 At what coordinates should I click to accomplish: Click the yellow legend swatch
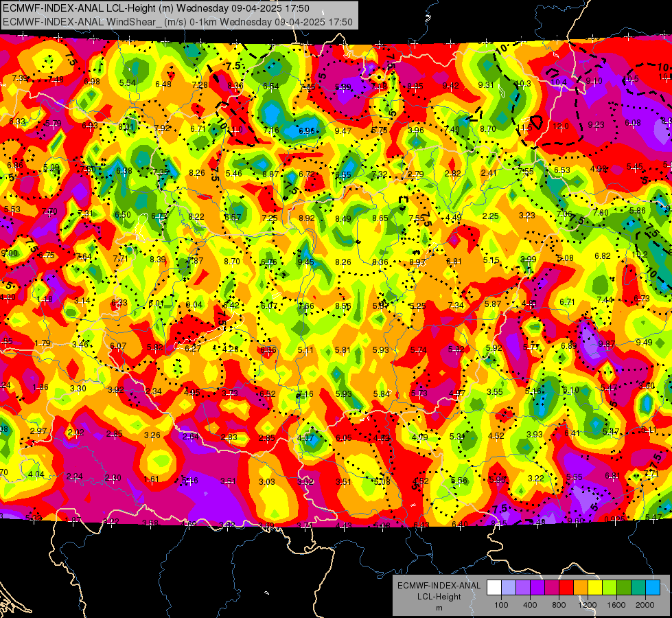click(x=595, y=588)
